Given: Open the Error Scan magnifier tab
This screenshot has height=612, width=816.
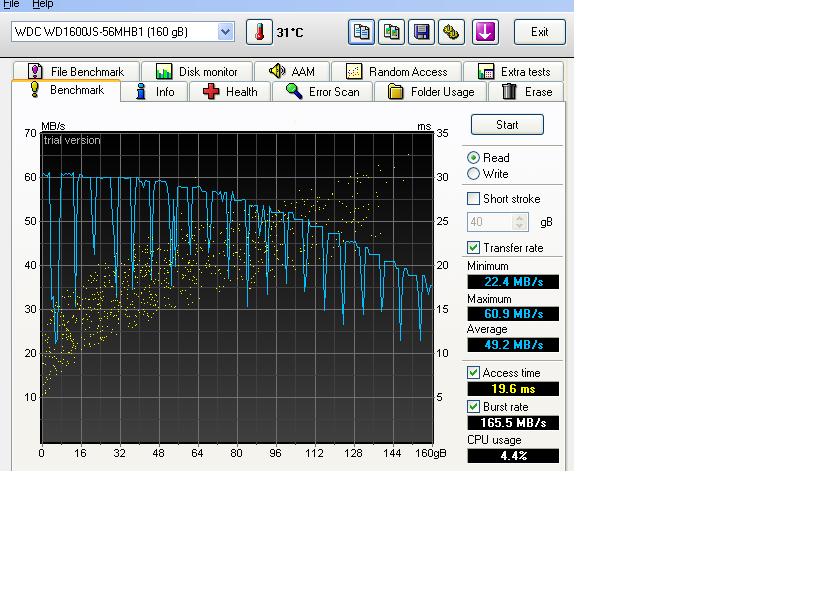Looking at the screenshot, I should pyautogui.click(x=322, y=92).
